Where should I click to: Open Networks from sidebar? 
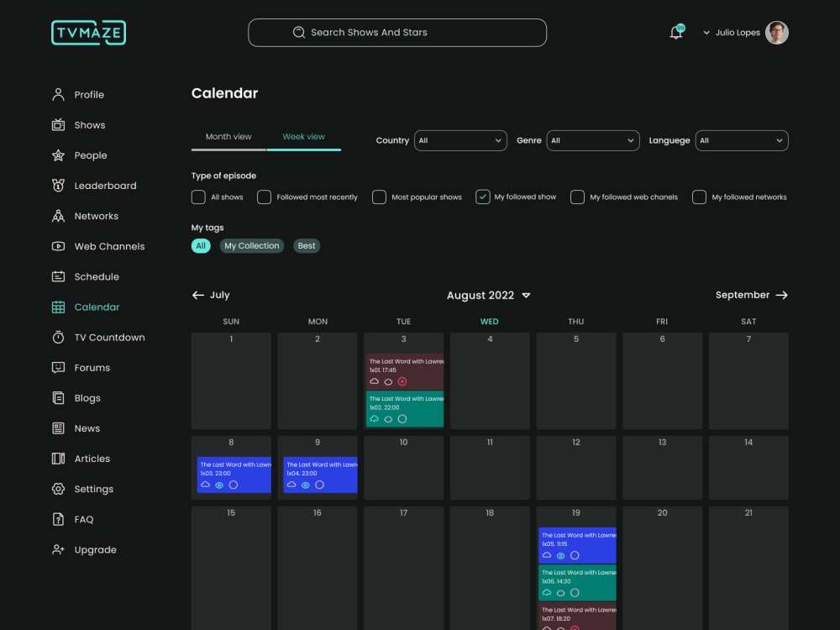(85, 216)
